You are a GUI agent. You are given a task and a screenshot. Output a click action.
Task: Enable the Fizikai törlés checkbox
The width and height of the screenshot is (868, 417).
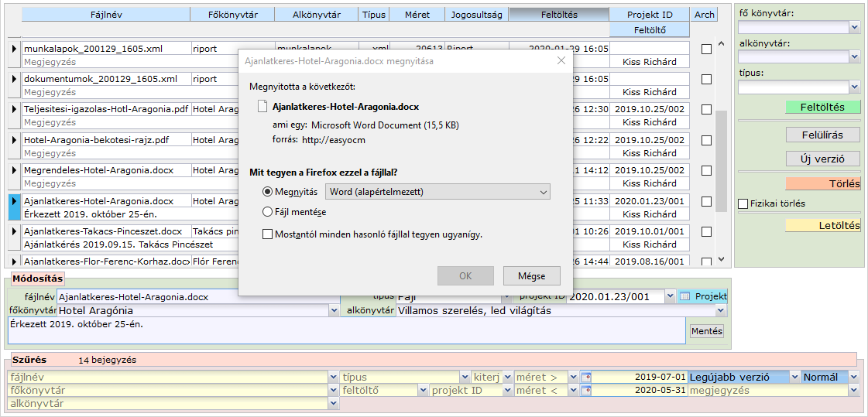[x=743, y=204]
